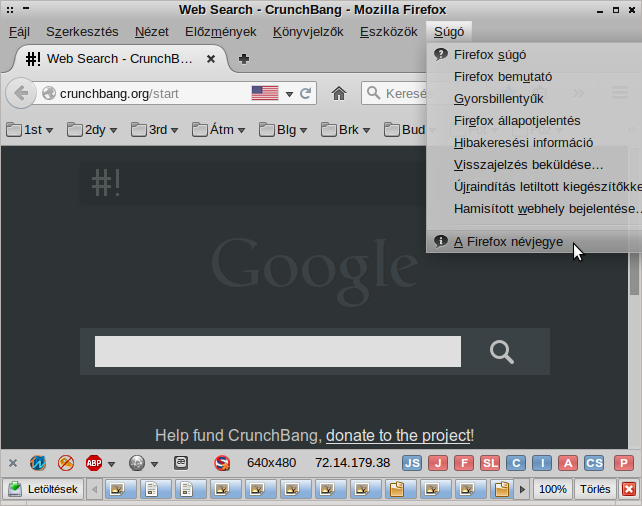Screen dimensions: 642x506
Task: Follow the 'donate to the project' link
Action: [398, 435]
